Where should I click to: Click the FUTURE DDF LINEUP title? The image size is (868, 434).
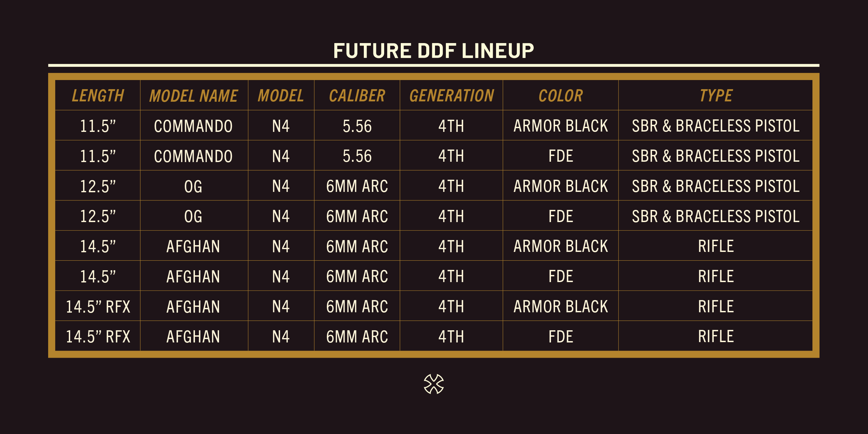[x=434, y=51]
